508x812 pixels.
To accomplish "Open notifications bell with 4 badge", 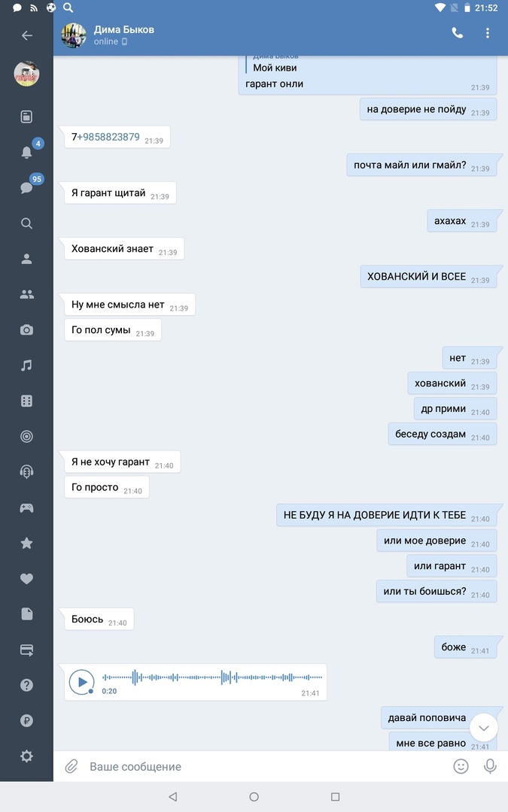I will (x=26, y=152).
